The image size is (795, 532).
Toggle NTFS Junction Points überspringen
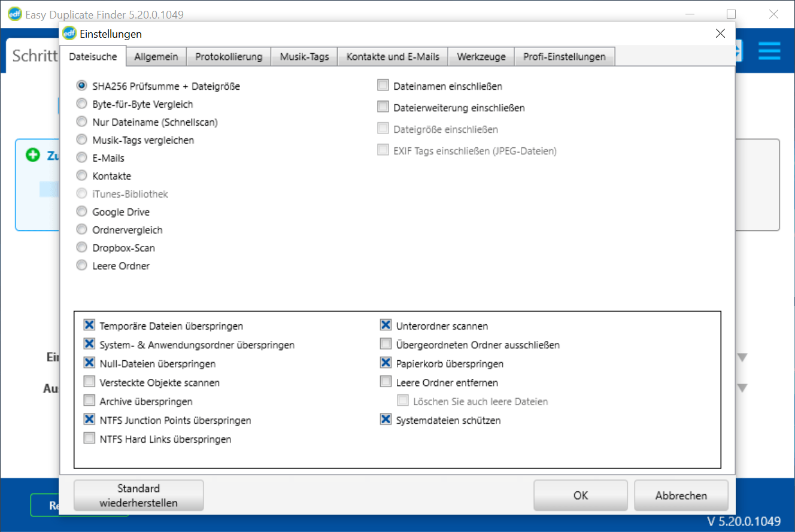[89, 419]
